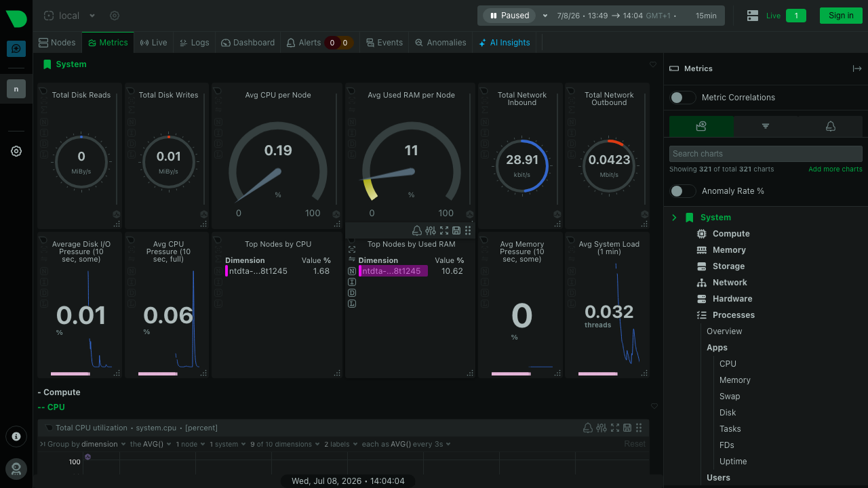The height and width of the screenshot is (488, 868).
Task: Open the AVG() aggregation dropdown
Action: [x=149, y=444]
